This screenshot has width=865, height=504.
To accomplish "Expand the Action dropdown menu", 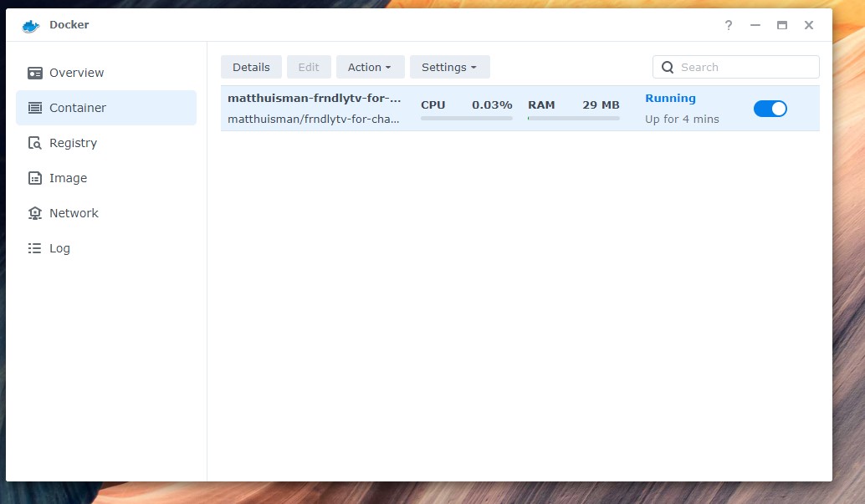I will (x=370, y=67).
